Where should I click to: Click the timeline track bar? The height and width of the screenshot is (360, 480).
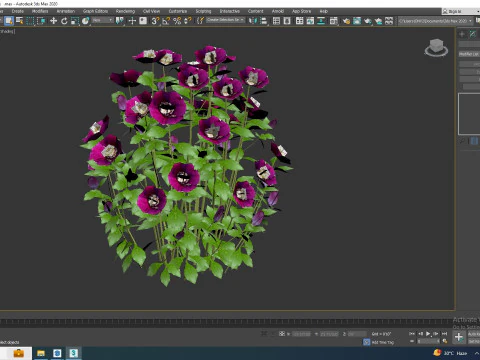[227, 322]
